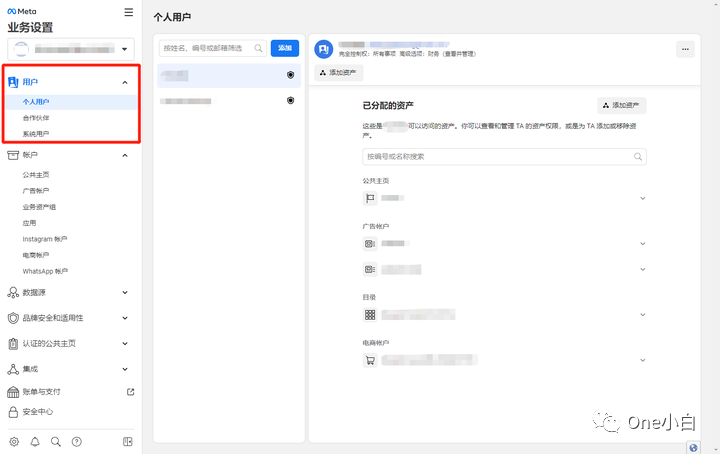Open the help question mark icon
The height and width of the screenshot is (454, 720).
click(77, 442)
